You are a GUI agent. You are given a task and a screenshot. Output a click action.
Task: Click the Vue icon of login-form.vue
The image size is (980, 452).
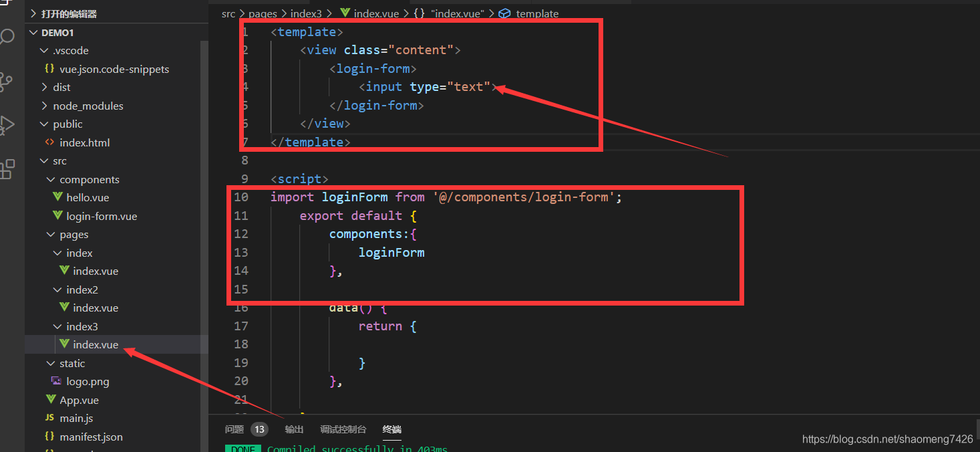point(57,216)
